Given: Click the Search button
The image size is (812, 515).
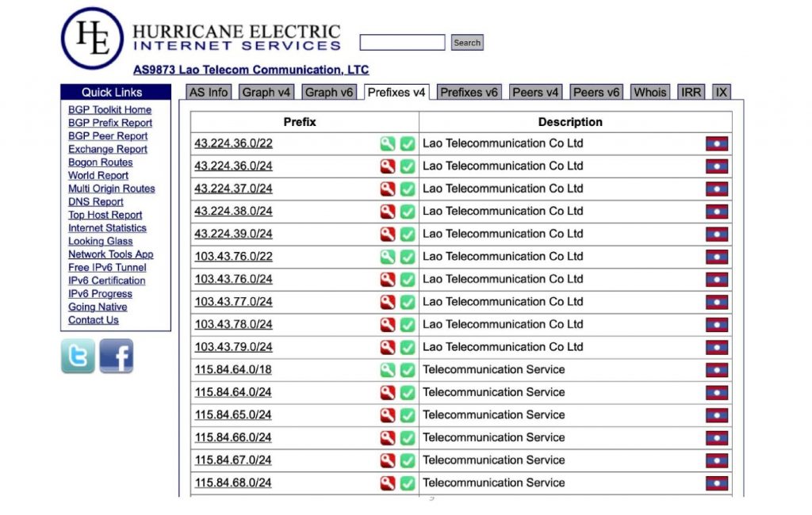Looking at the screenshot, I should [x=467, y=43].
